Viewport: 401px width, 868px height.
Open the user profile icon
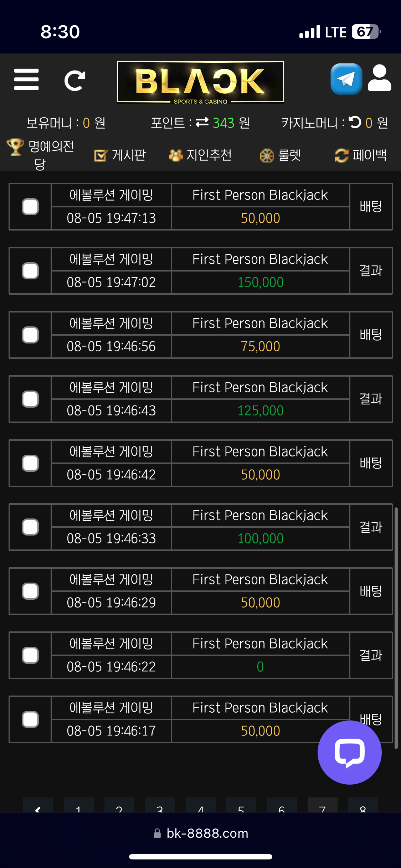point(380,78)
